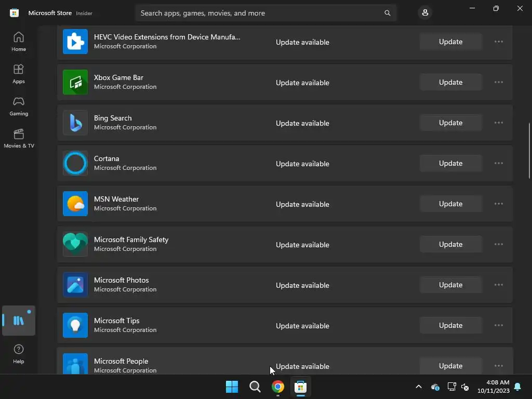Viewport: 532px width, 399px height.
Task: Click the 'Insider' label by Store title
Action: coord(84,13)
